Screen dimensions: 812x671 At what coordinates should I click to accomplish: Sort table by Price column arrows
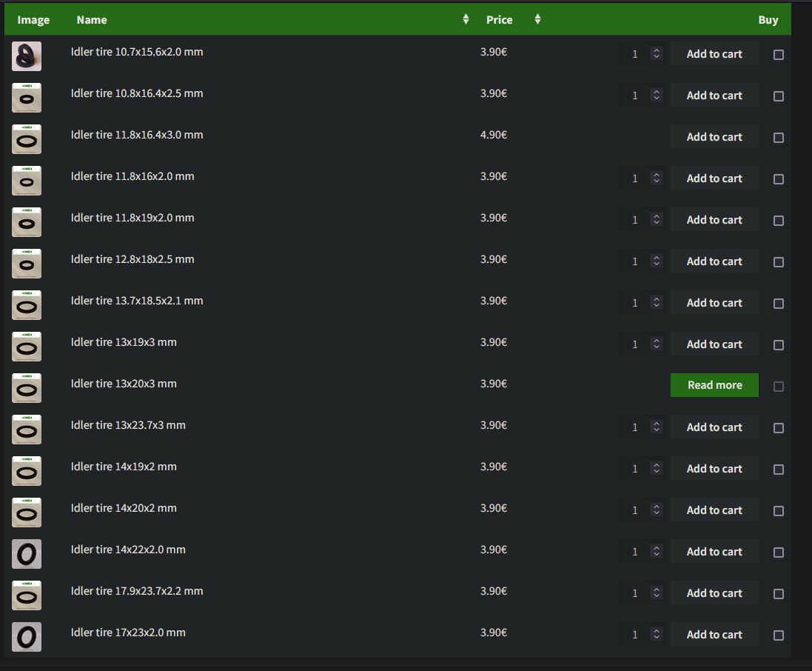tap(537, 19)
